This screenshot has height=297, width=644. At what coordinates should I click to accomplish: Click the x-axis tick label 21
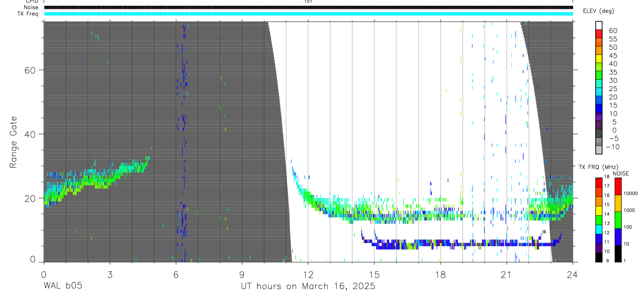tap(507, 274)
